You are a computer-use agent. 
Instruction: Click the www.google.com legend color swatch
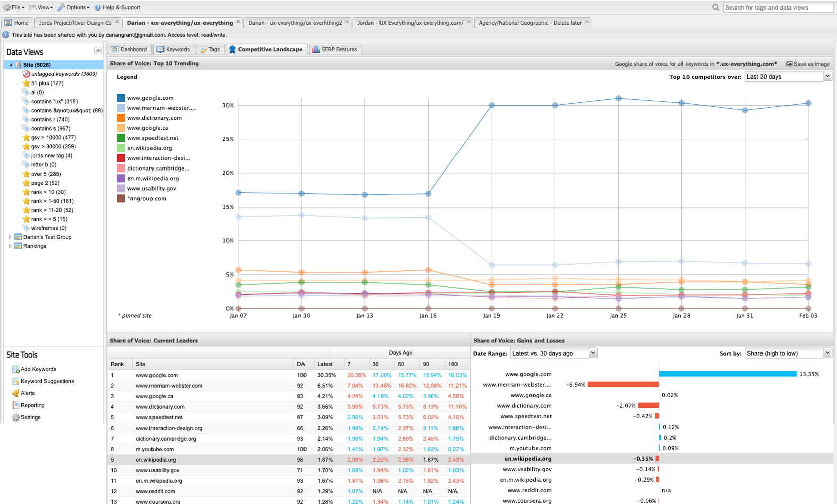click(x=121, y=98)
